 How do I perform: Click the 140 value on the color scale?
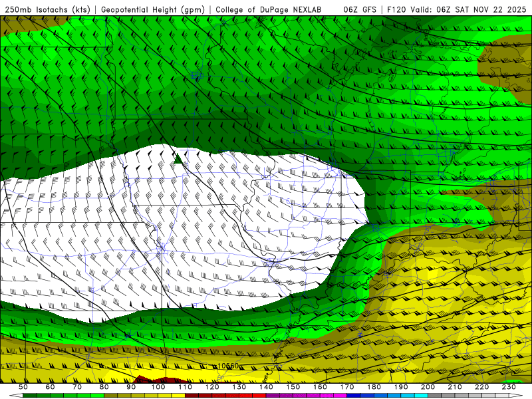coord(266,387)
